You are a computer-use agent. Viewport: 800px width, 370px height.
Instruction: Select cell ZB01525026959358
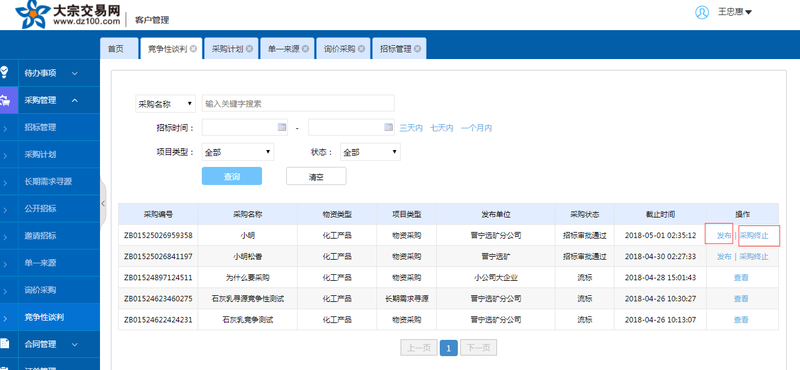tap(158, 236)
